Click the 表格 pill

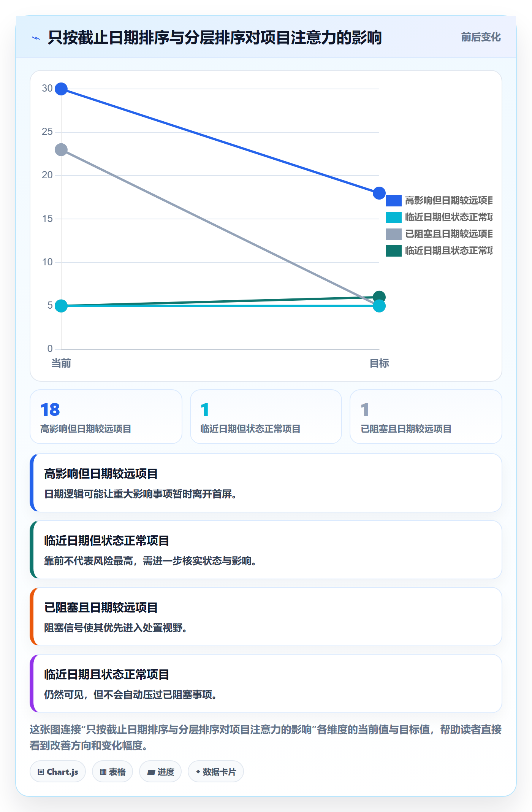point(112,772)
